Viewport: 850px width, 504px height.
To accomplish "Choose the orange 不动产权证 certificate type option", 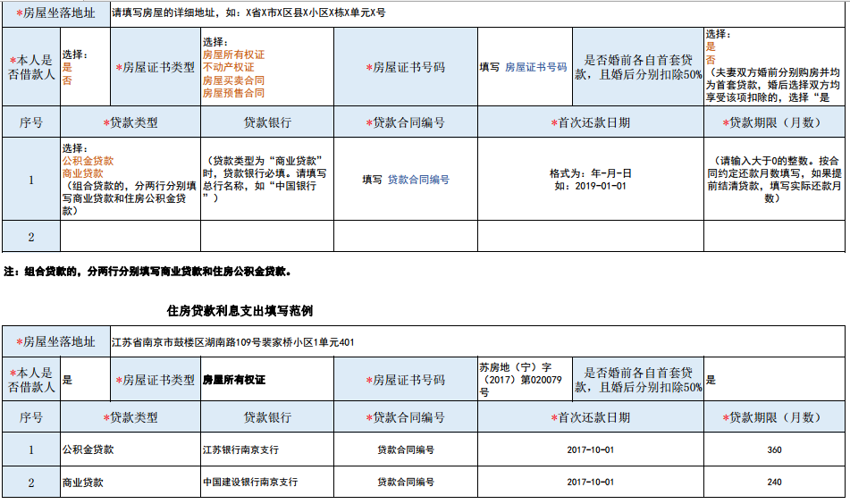I will pyautogui.click(x=228, y=67).
